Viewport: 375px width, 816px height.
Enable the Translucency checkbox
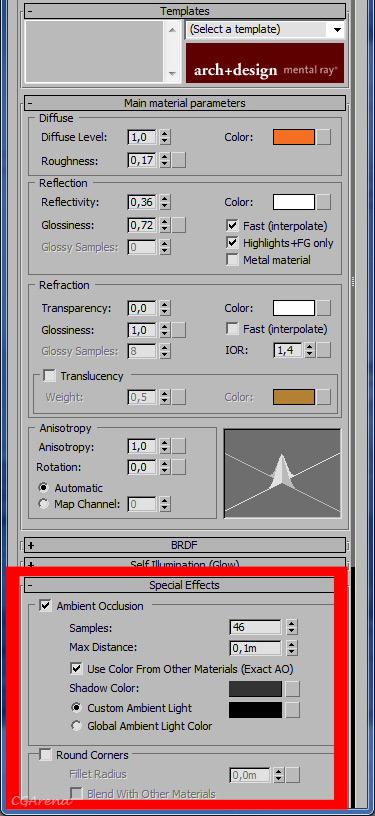tap(49, 375)
